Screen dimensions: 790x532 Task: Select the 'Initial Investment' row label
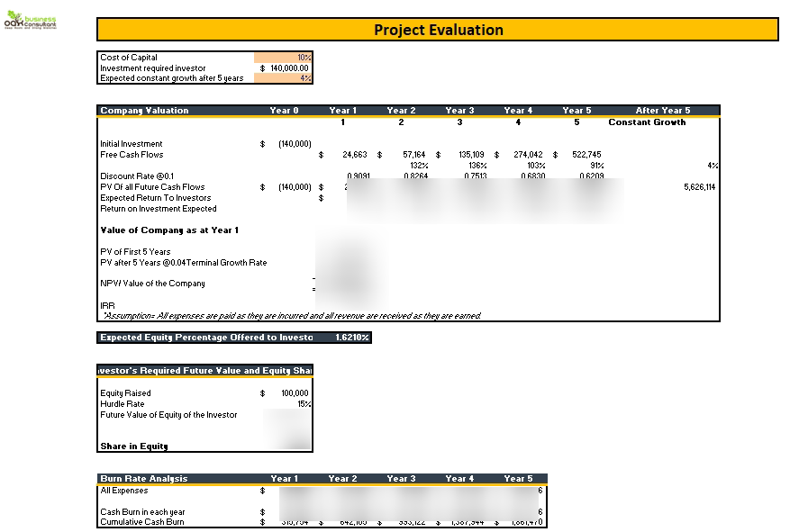(x=131, y=144)
